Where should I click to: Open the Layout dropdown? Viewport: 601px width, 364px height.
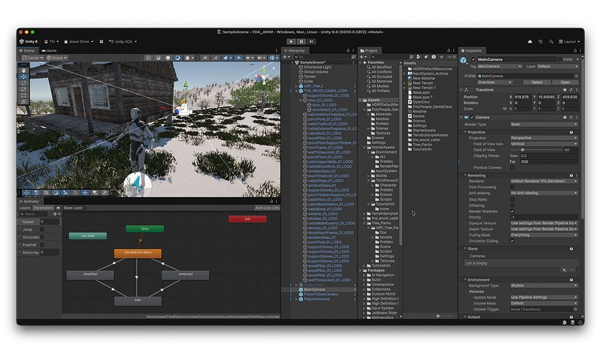(x=569, y=41)
